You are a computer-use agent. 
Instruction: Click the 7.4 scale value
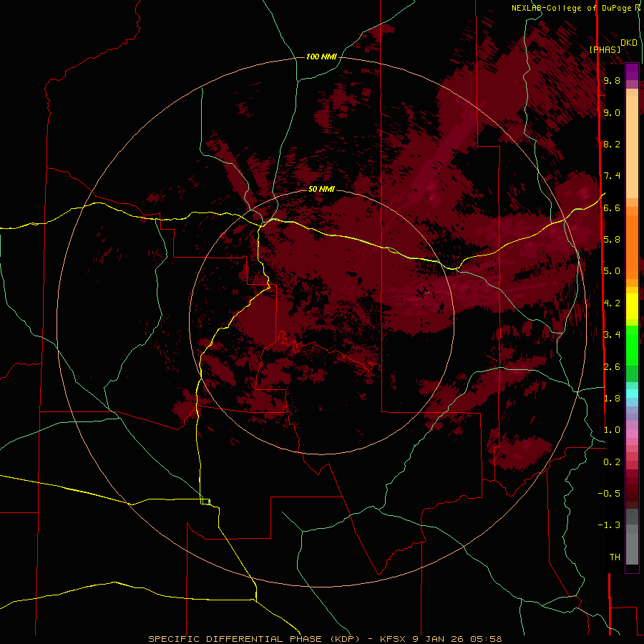point(612,176)
